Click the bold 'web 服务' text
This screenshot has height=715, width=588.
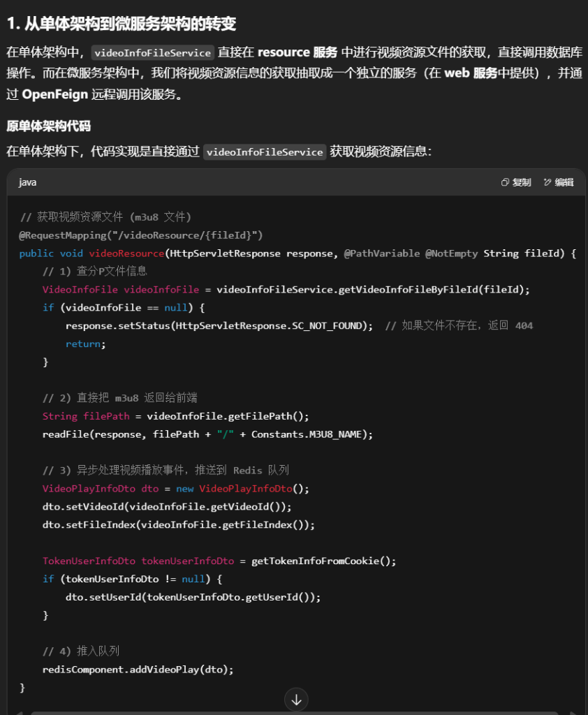[471, 73]
